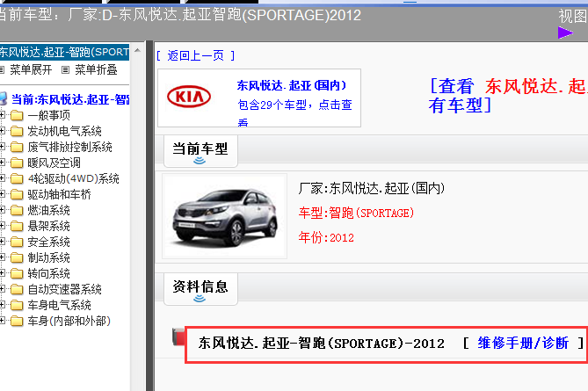Click the folder icon for 转向系统
Viewport: 588px width, 391px height.
coord(17,273)
